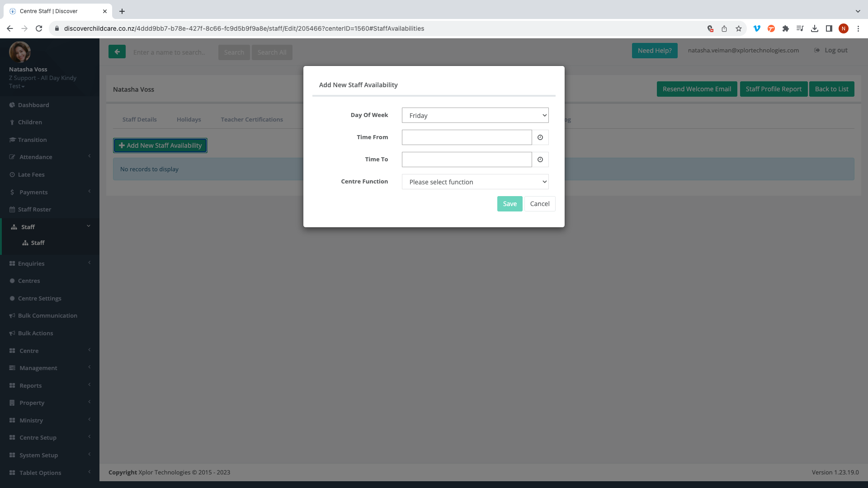This screenshot has height=488, width=868.
Task: Open the browser downloads icon
Action: (x=815, y=28)
